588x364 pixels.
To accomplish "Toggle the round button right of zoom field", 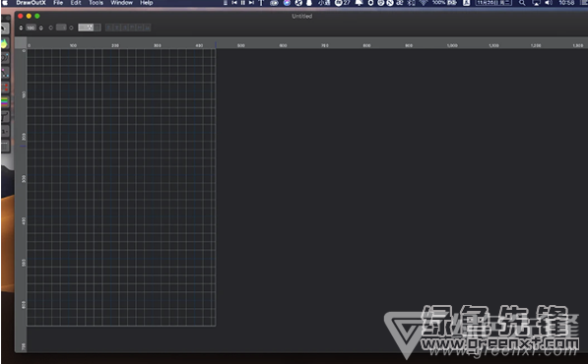I will coord(41,28).
